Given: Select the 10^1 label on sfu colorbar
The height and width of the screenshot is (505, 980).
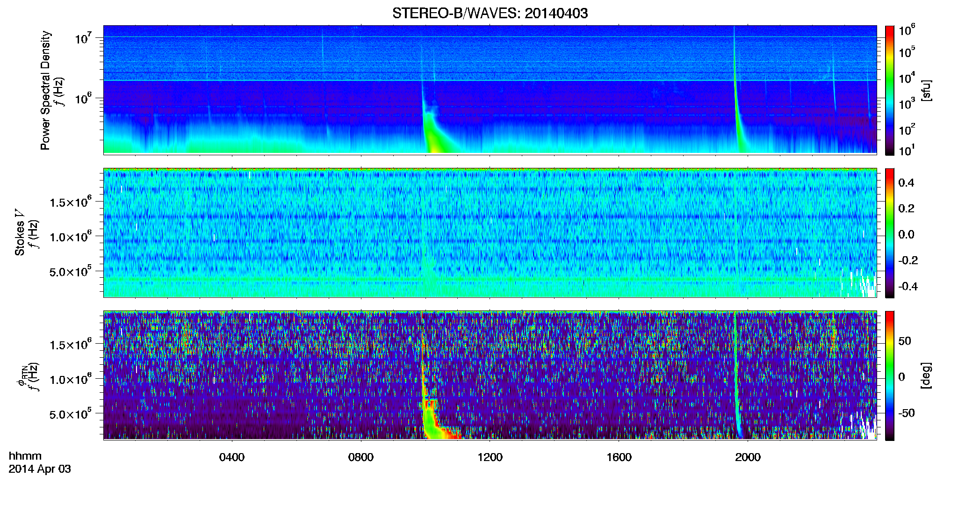Looking at the screenshot, I should point(907,151).
